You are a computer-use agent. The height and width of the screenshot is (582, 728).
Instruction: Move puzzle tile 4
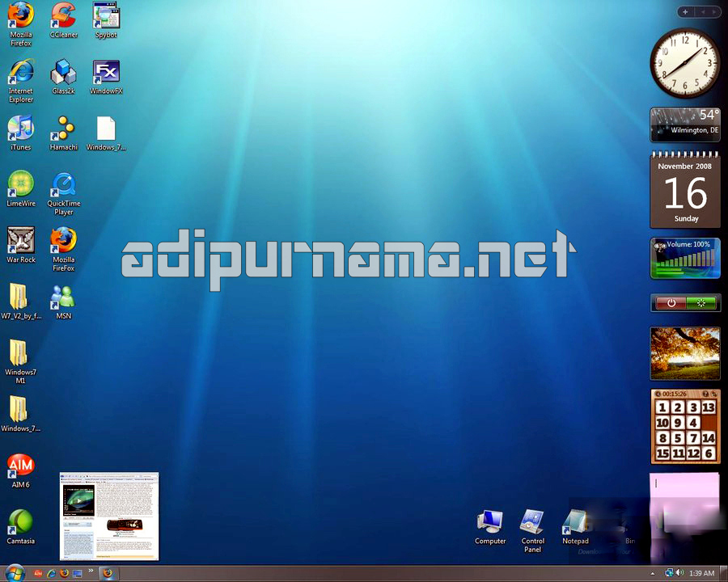pyautogui.click(x=693, y=422)
